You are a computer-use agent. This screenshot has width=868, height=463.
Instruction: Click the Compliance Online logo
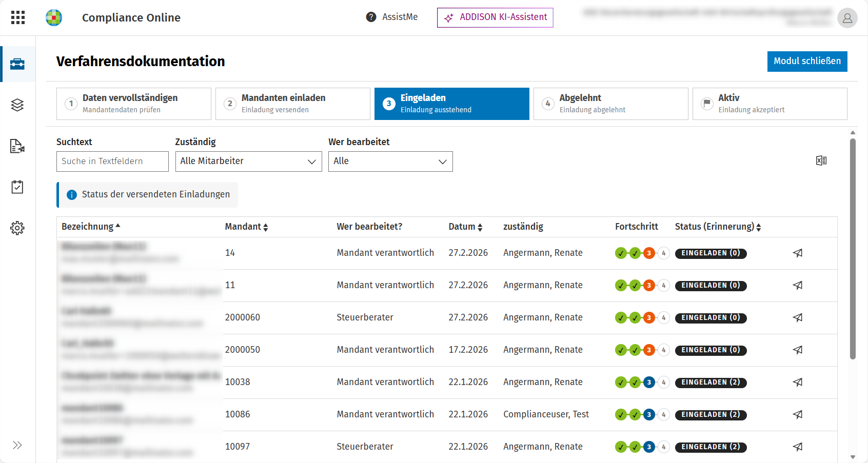point(54,17)
